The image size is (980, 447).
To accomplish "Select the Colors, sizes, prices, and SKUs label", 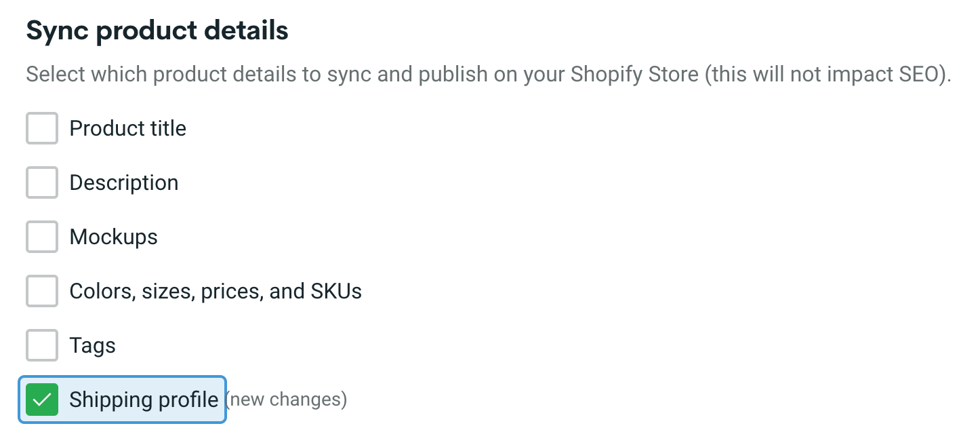I will (215, 291).
